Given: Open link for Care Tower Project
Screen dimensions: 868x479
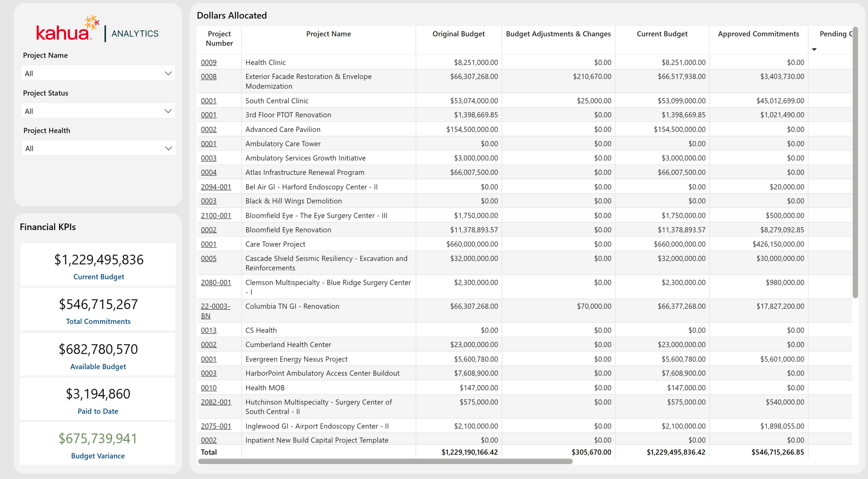Looking at the screenshot, I should [209, 244].
